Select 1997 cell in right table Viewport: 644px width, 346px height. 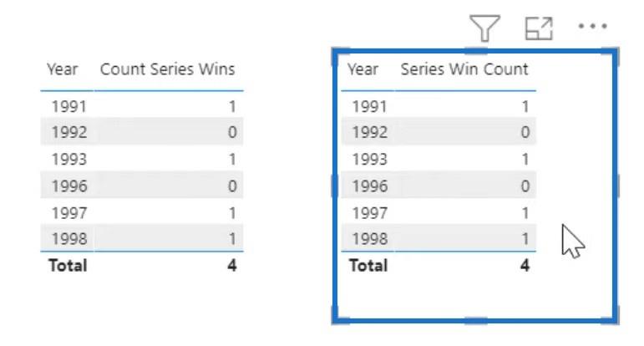[x=370, y=213]
